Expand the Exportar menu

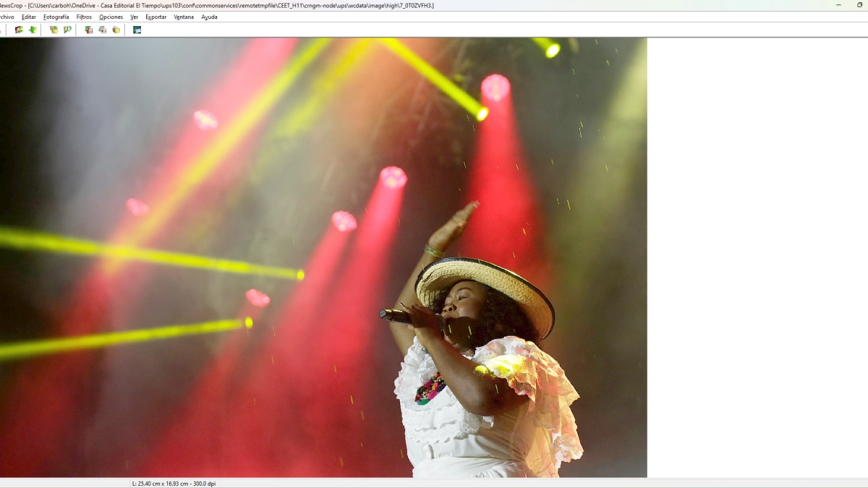pyautogui.click(x=156, y=17)
